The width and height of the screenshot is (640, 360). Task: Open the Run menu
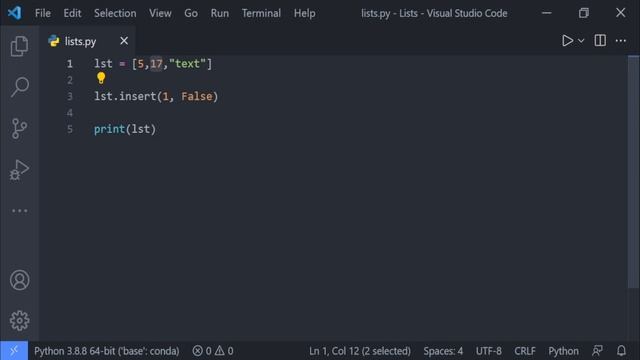(220, 13)
